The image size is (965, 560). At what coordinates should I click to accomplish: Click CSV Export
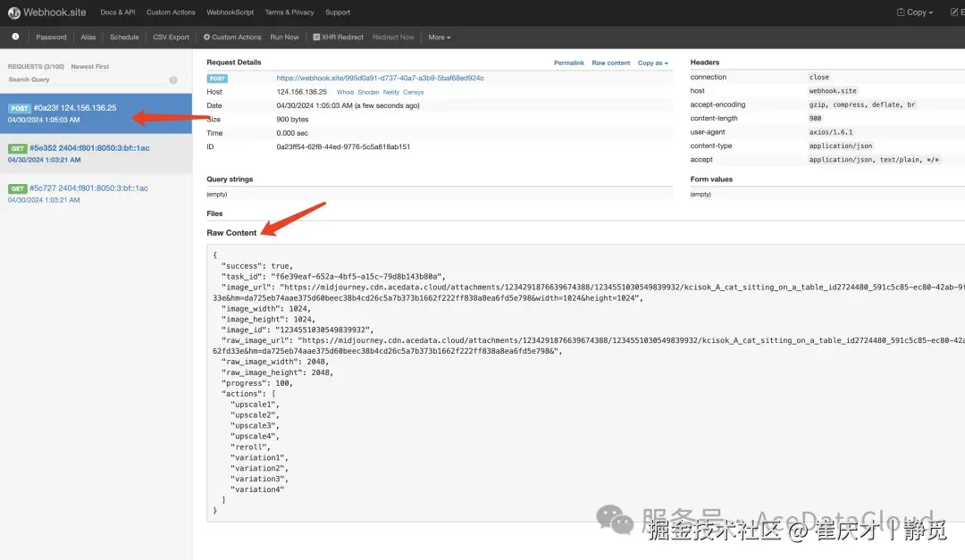pyautogui.click(x=171, y=37)
